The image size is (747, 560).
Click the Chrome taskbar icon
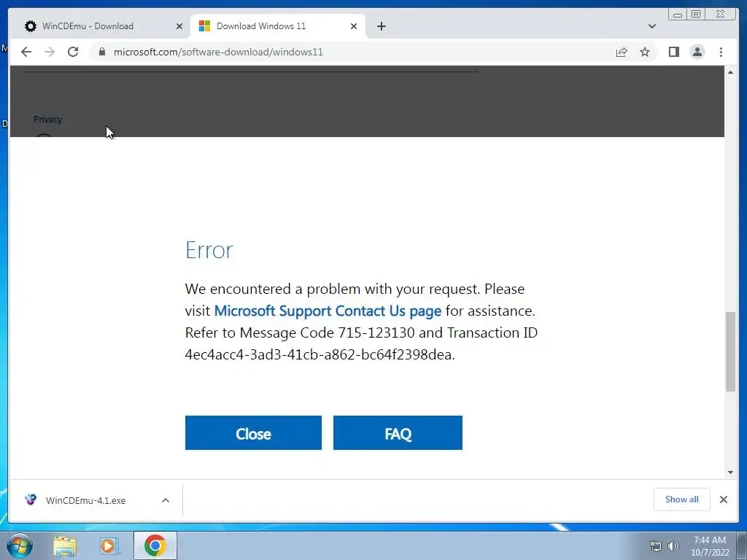click(x=155, y=545)
